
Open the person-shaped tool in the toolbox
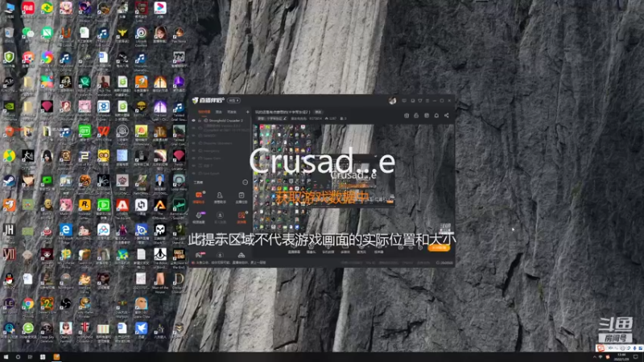click(x=220, y=197)
